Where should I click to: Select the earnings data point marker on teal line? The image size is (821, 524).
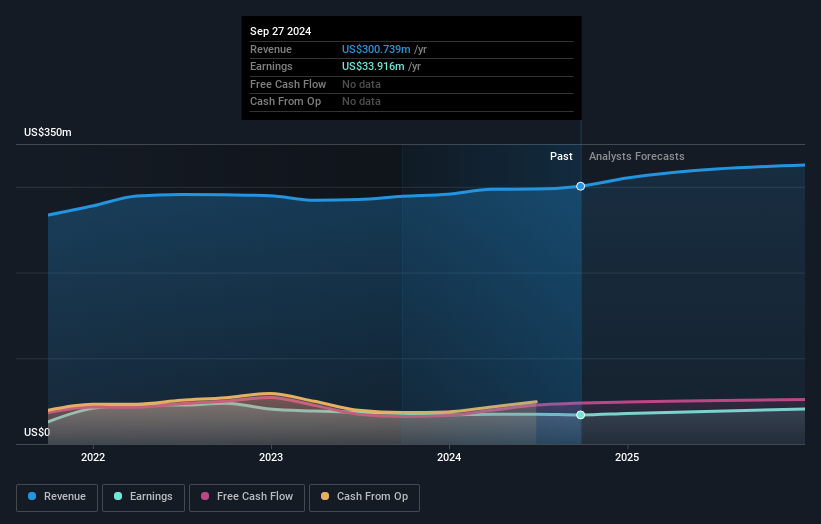(581, 415)
